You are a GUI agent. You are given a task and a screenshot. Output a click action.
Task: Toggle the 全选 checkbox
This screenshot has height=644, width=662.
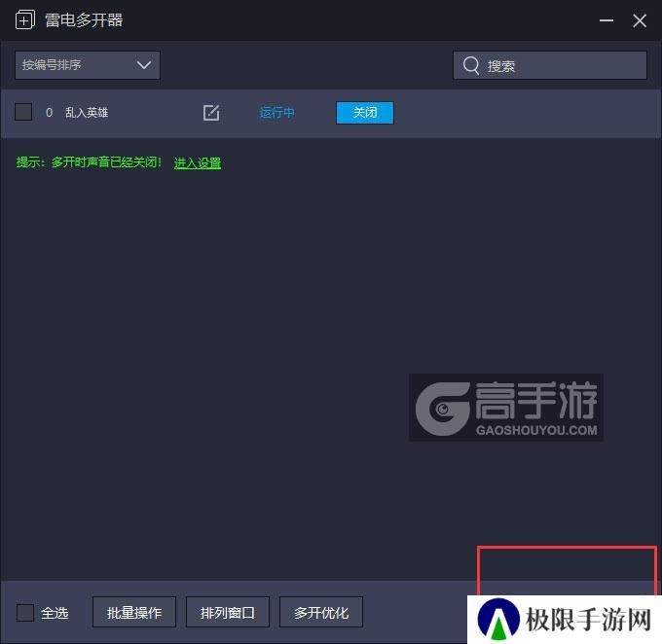pyautogui.click(x=25, y=613)
